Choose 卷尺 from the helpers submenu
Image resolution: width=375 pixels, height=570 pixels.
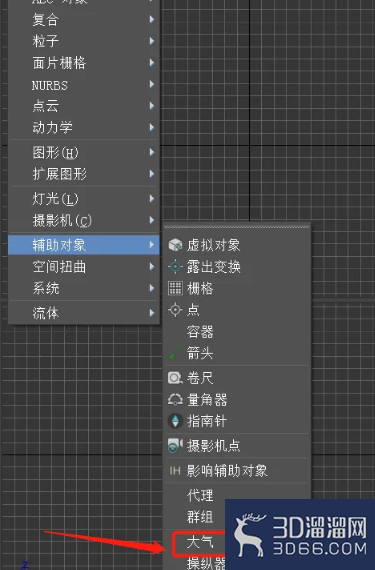tap(238, 378)
